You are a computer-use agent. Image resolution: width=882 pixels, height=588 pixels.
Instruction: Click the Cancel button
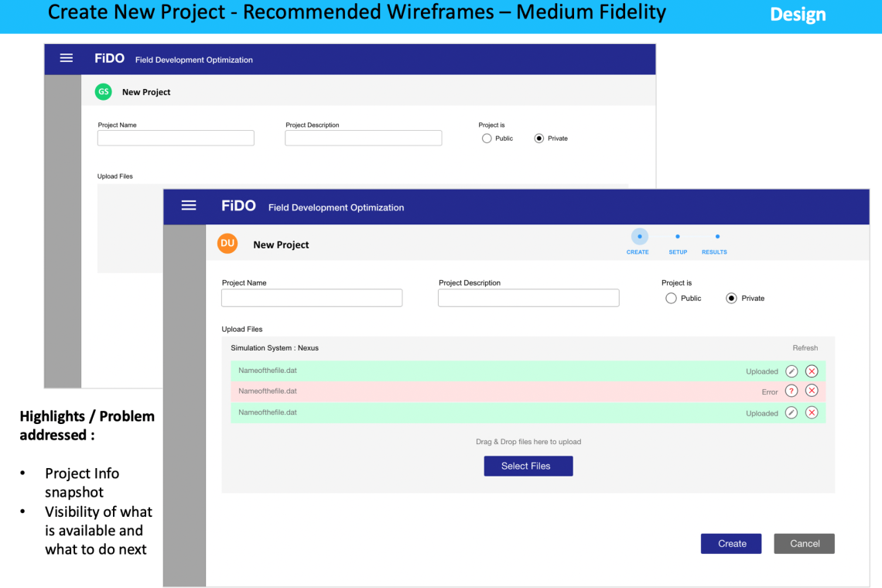(805, 544)
